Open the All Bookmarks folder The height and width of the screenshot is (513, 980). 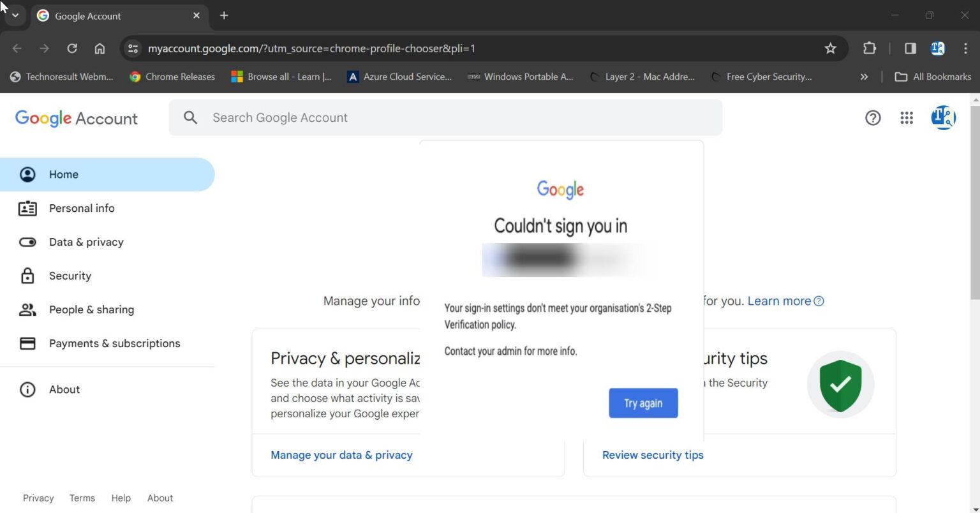coord(933,77)
